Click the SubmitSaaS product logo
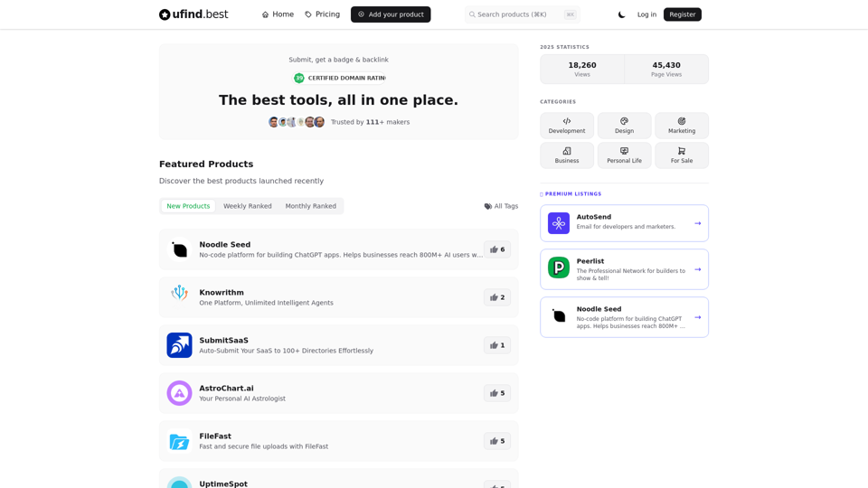Screen dimensions: 868x488 179,345
